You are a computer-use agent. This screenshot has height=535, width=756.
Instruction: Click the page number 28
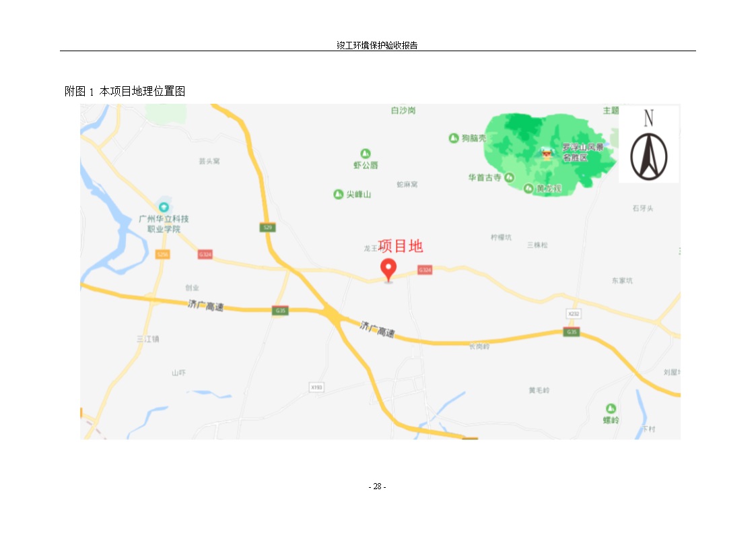tap(377, 486)
